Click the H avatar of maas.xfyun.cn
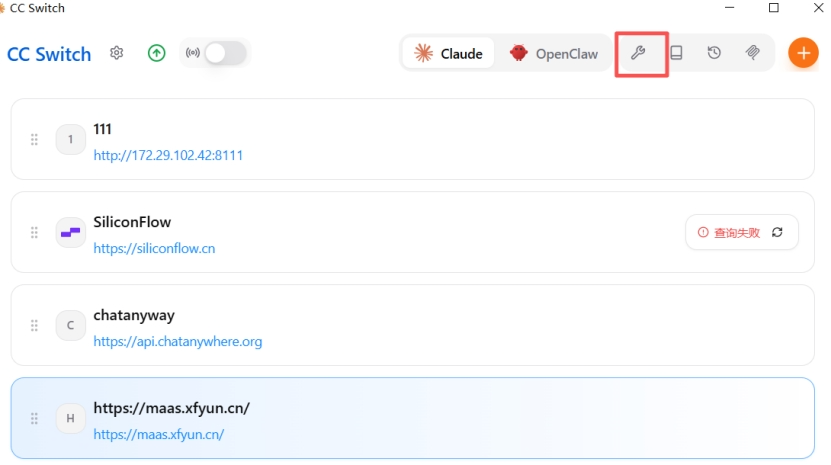The width and height of the screenshot is (831, 465). coord(70,418)
